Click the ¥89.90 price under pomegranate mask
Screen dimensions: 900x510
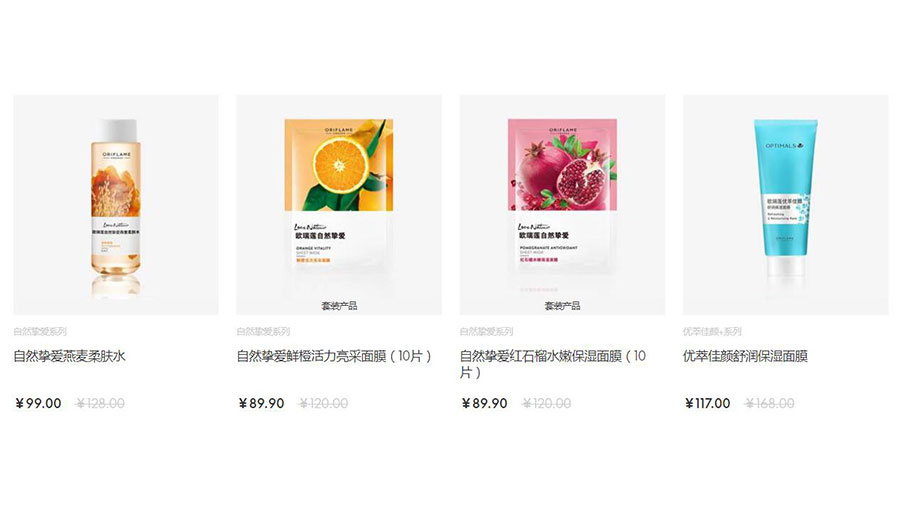484,403
